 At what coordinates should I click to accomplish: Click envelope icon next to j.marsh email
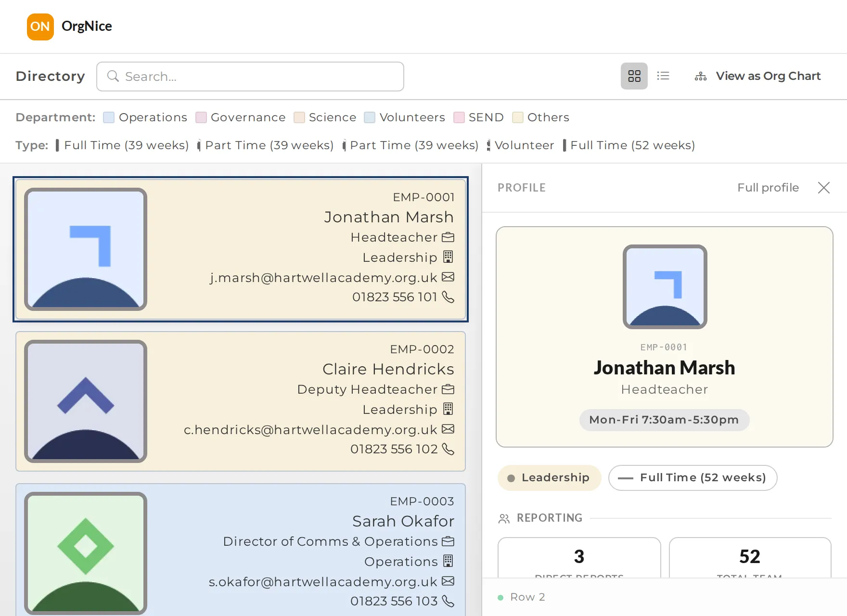pos(448,277)
